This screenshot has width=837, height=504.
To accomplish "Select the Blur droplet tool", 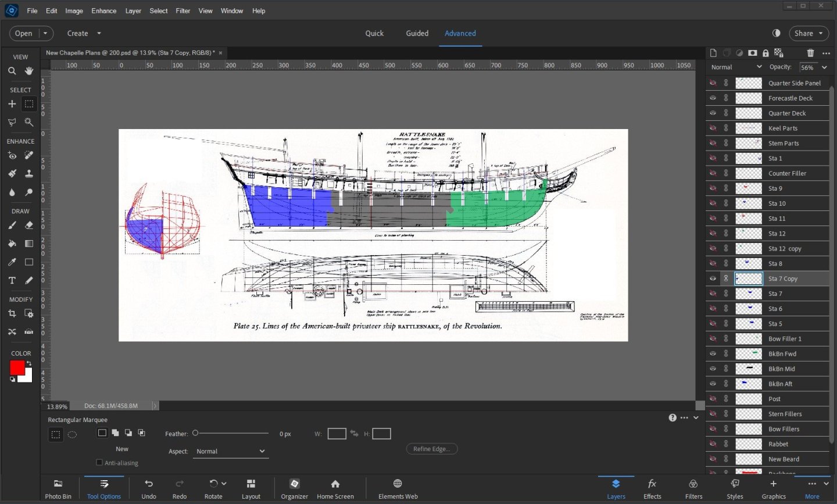I will 12,192.
